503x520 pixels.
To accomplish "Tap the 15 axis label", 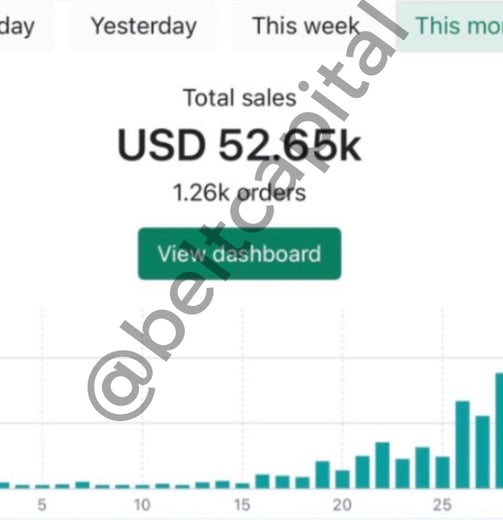I will 242,505.
